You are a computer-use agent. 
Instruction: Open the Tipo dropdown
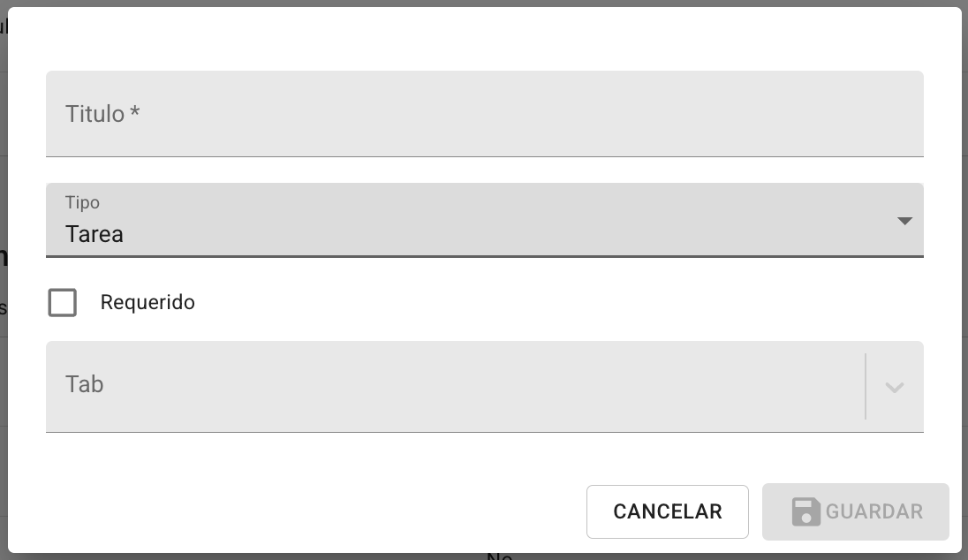484,220
